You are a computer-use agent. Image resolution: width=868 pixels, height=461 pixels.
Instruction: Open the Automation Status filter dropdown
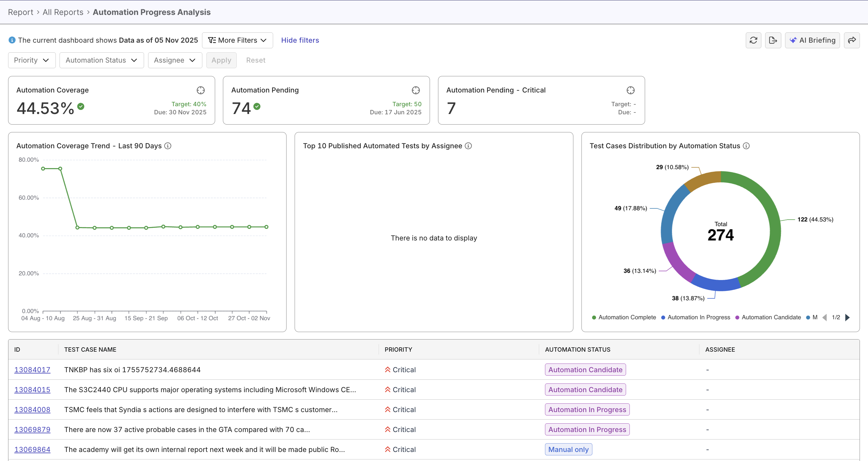[x=101, y=60]
